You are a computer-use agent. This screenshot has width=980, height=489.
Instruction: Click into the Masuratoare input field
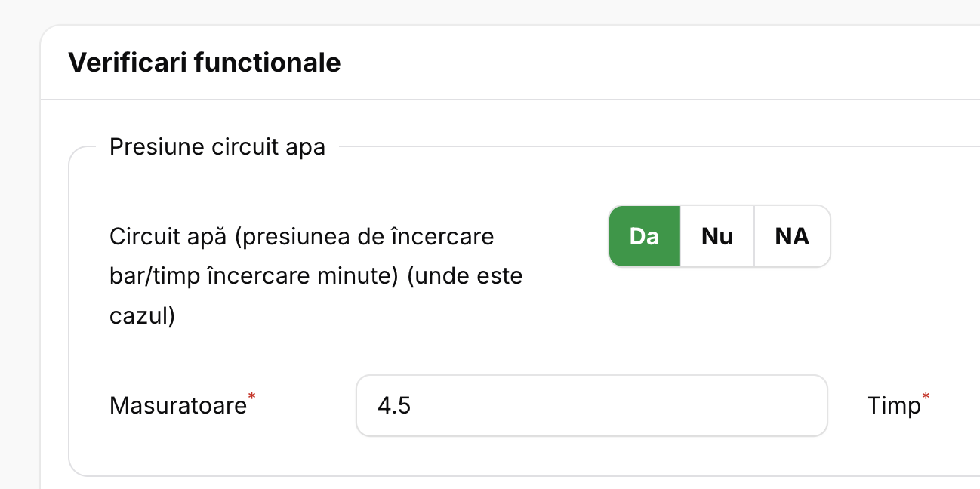coord(591,406)
